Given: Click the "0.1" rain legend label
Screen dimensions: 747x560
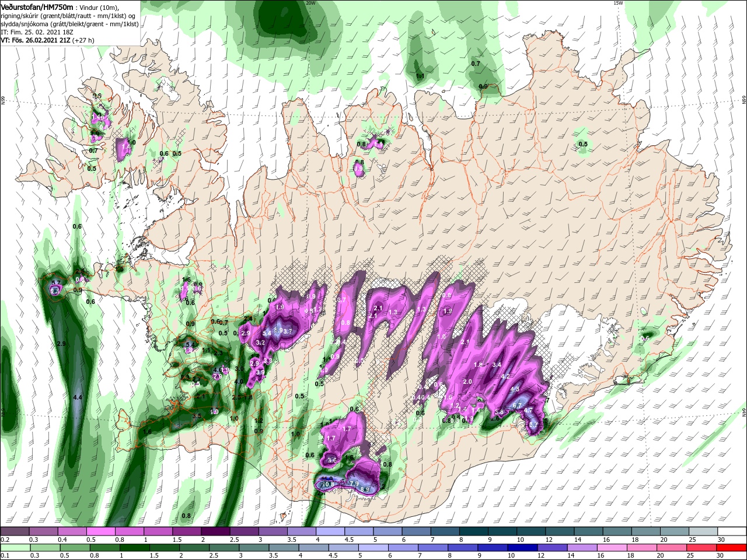Looking at the screenshot, I should tap(5, 556).
